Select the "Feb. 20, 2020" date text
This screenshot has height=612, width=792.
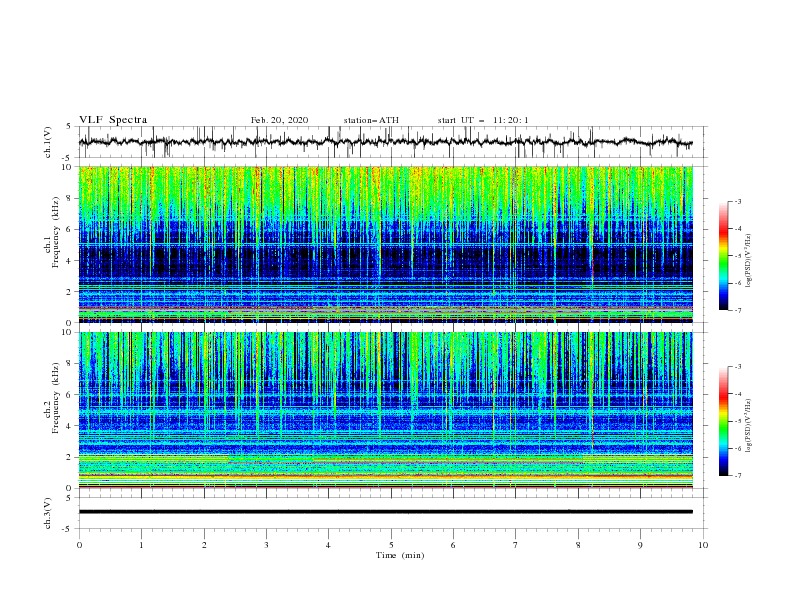(x=279, y=120)
